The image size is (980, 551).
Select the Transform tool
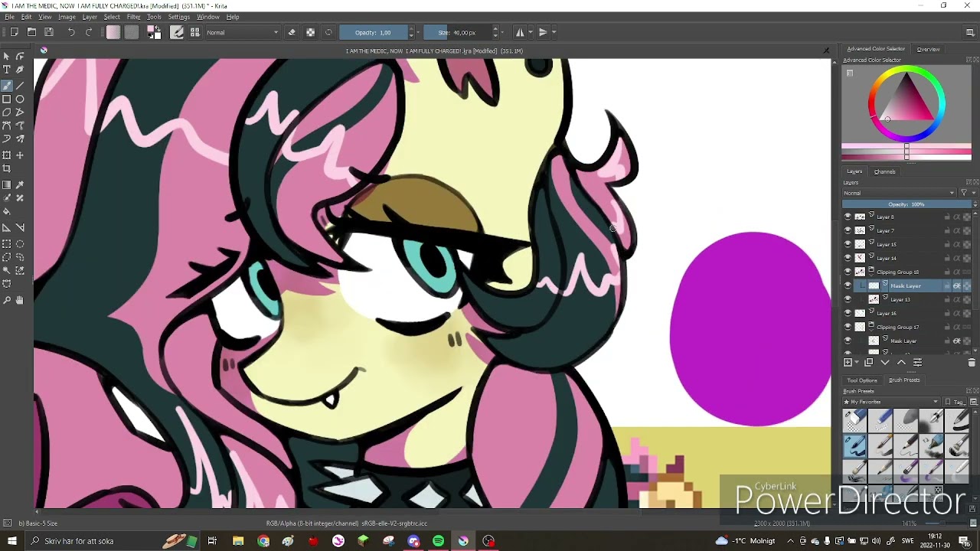pyautogui.click(x=7, y=155)
